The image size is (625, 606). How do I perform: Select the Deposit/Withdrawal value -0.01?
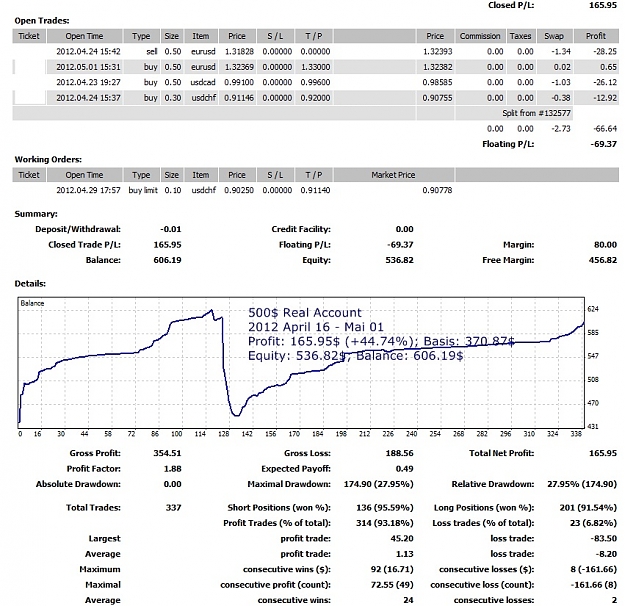170,229
